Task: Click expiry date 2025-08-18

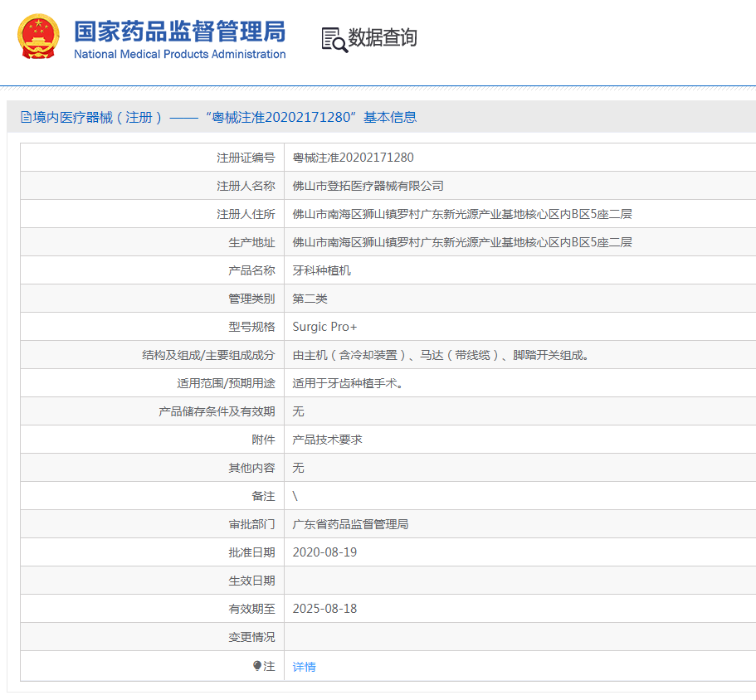Action: click(324, 609)
